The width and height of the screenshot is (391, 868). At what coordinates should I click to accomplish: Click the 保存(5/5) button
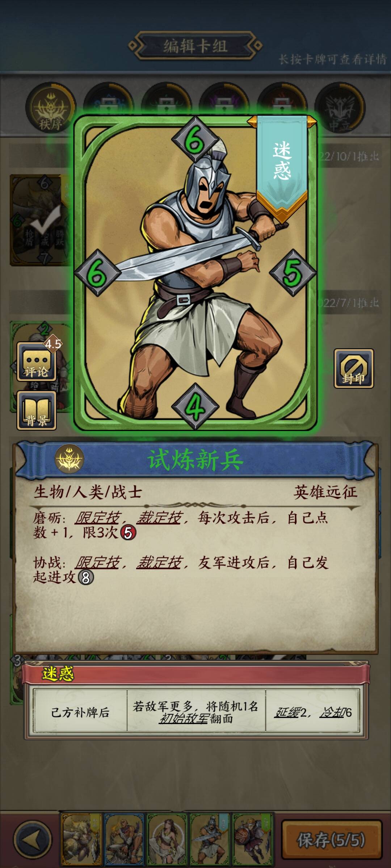[x=331, y=840]
